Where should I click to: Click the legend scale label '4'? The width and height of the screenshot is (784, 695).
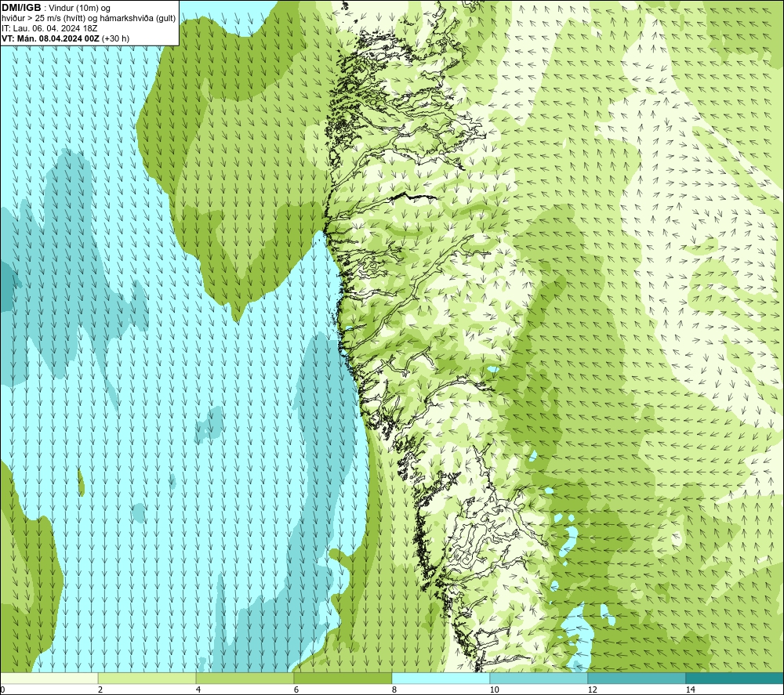pyautogui.click(x=198, y=690)
